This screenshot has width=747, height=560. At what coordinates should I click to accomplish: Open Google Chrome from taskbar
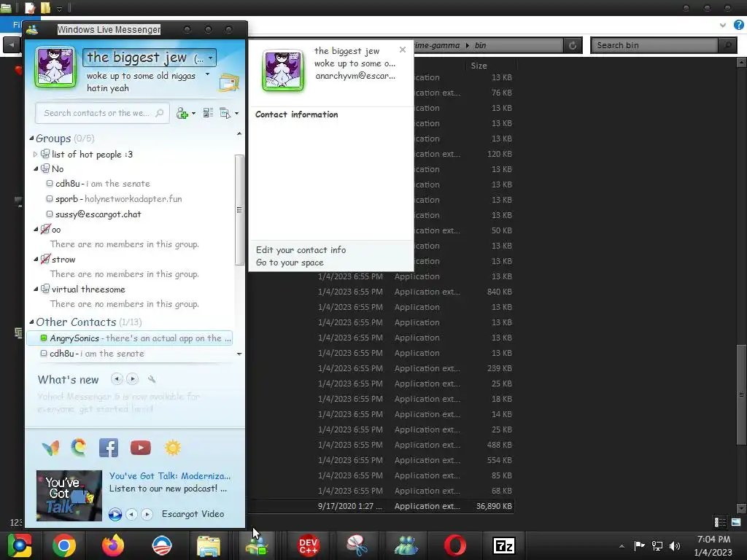tap(64, 545)
